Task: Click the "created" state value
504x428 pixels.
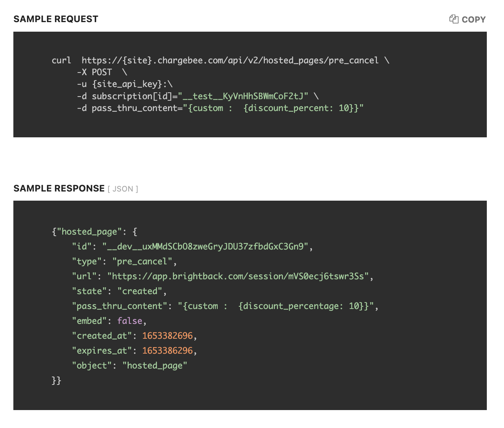Action: 140,291
